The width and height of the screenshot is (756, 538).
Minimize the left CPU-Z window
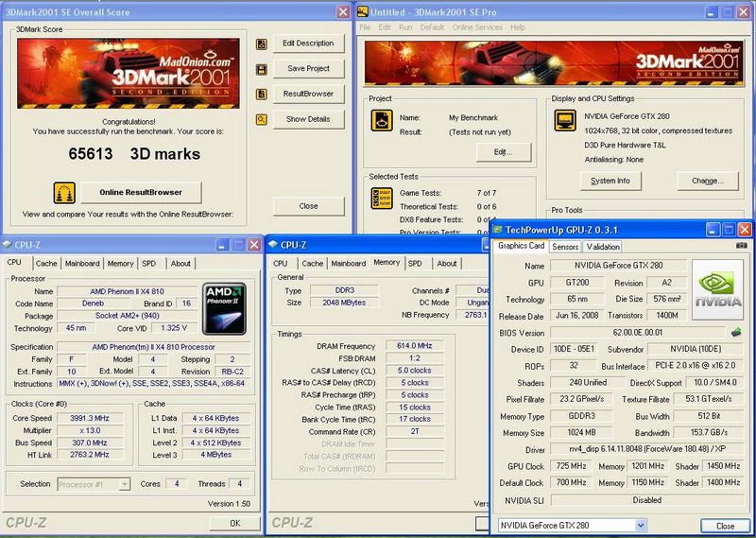(x=222, y=245)
